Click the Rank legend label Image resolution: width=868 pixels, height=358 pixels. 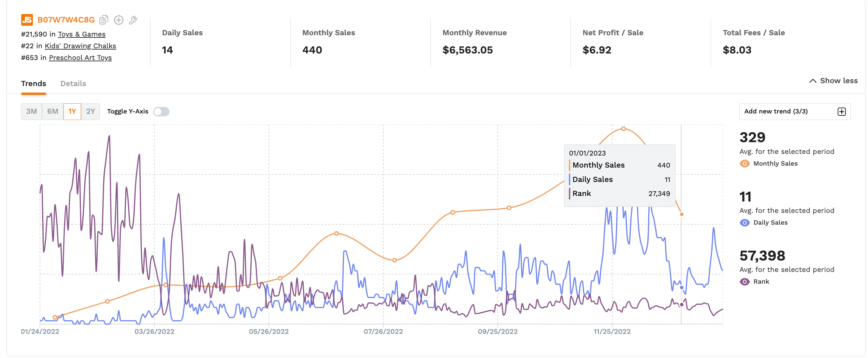pos(761,281)
